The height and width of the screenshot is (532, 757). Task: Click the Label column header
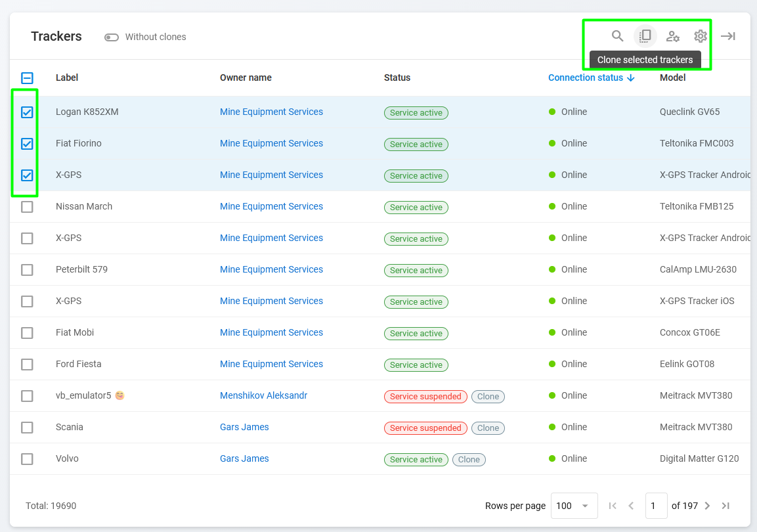(x=67, y=78)
